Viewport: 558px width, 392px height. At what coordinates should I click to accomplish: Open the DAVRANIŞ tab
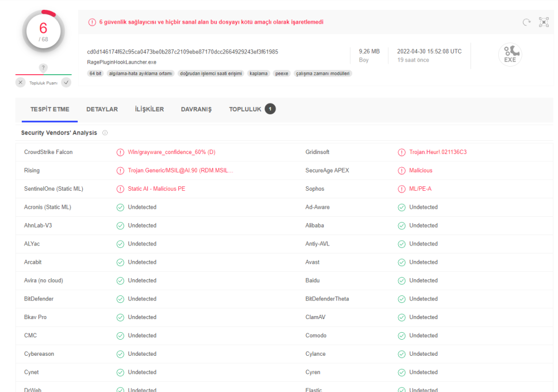pos(196,110)
